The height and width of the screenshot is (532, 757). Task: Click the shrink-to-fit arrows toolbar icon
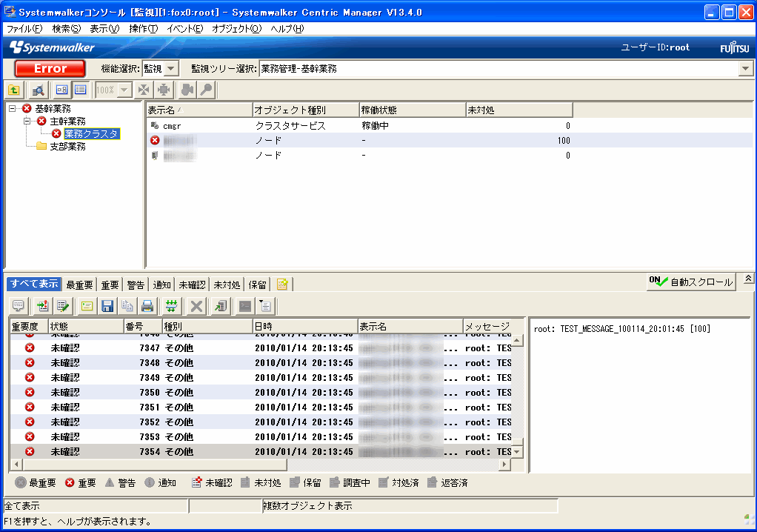click(x=144, y=90)
